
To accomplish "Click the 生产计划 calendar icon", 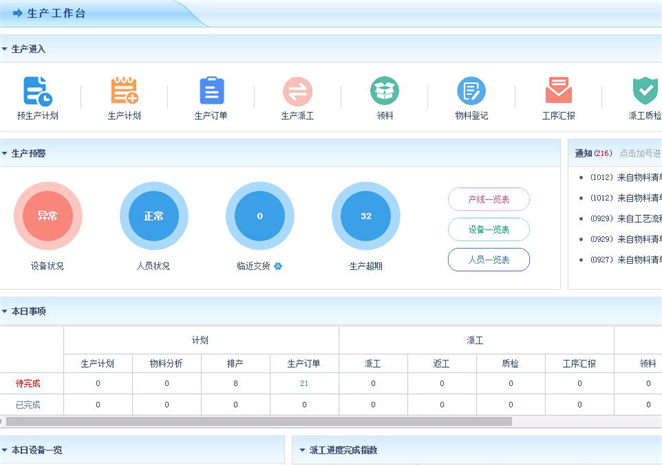I will click(124, 91).
